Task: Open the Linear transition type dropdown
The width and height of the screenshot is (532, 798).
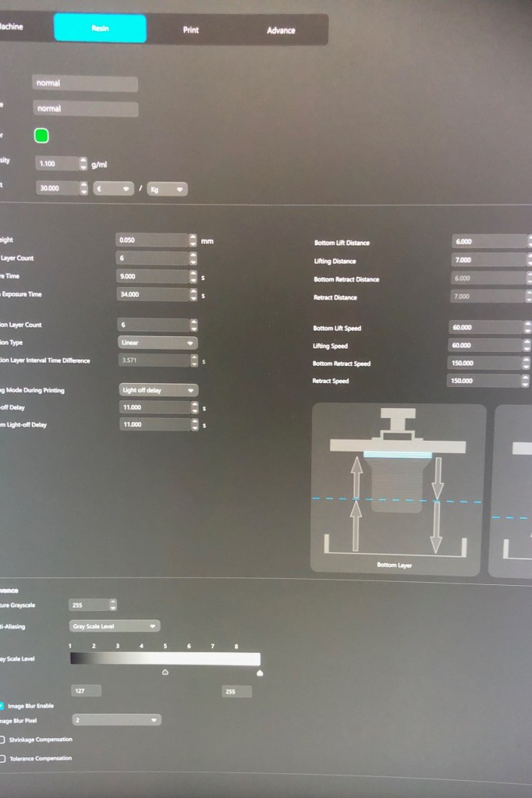Action: pyautogui.click(x=158, y=342)
